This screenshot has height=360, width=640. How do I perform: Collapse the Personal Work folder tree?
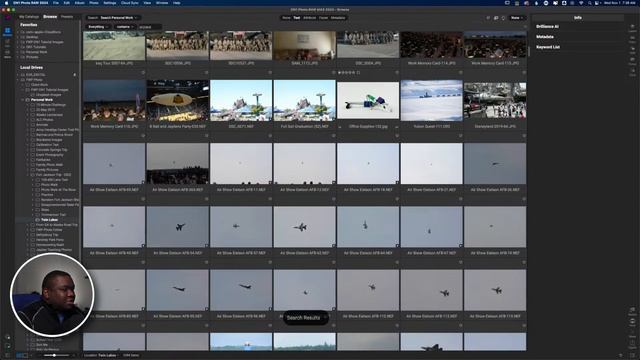22,100
